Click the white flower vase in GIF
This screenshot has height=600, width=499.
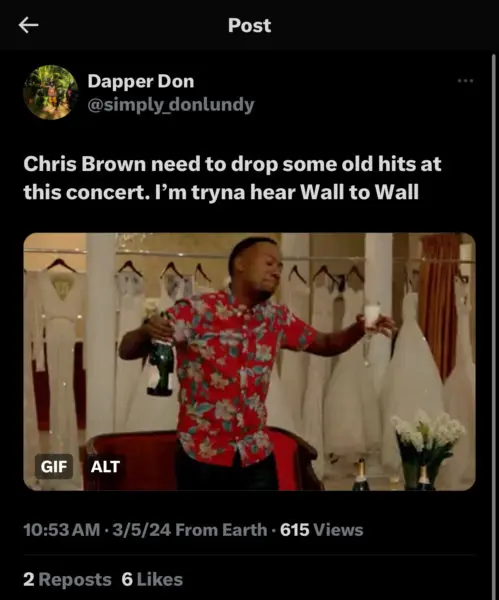point(428,450)
